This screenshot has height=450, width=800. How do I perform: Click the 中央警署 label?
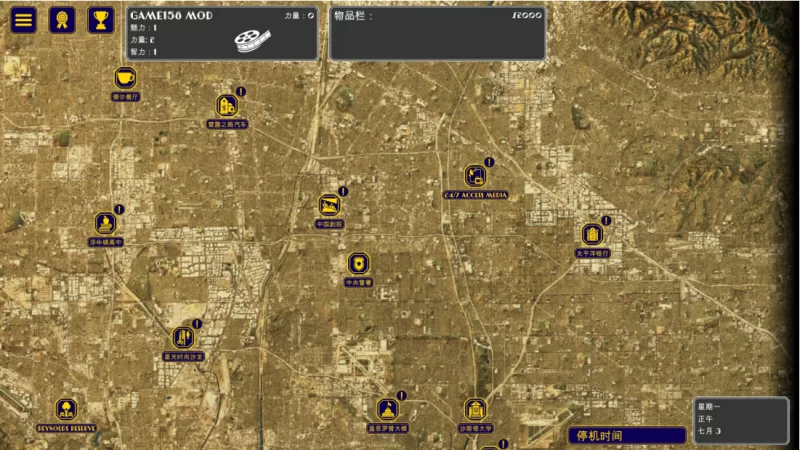pyautogui.click(x=358, y=283)
